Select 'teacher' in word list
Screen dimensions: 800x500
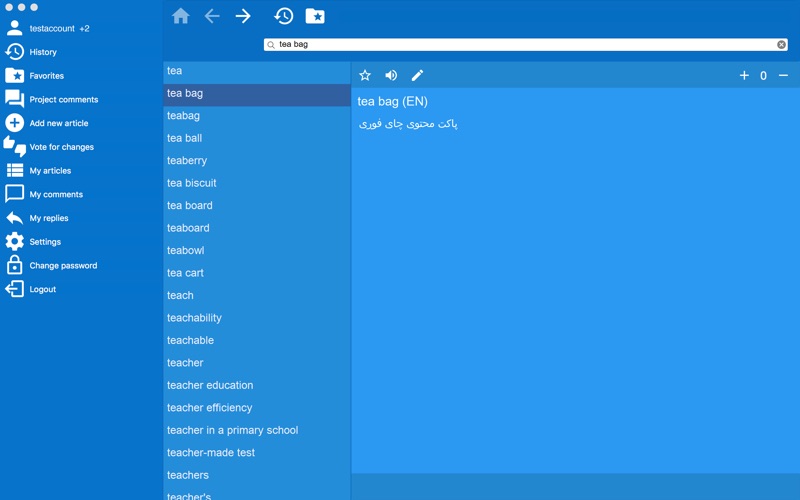pos(257,363)
